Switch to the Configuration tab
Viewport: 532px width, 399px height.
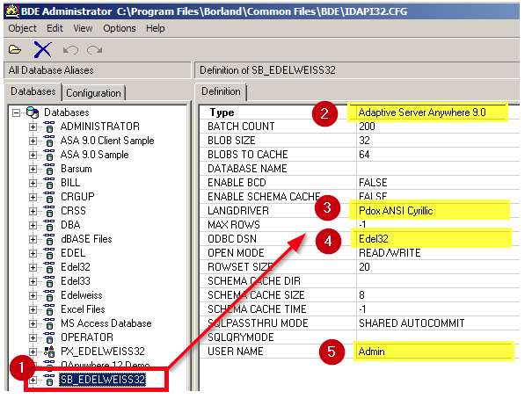93,93
